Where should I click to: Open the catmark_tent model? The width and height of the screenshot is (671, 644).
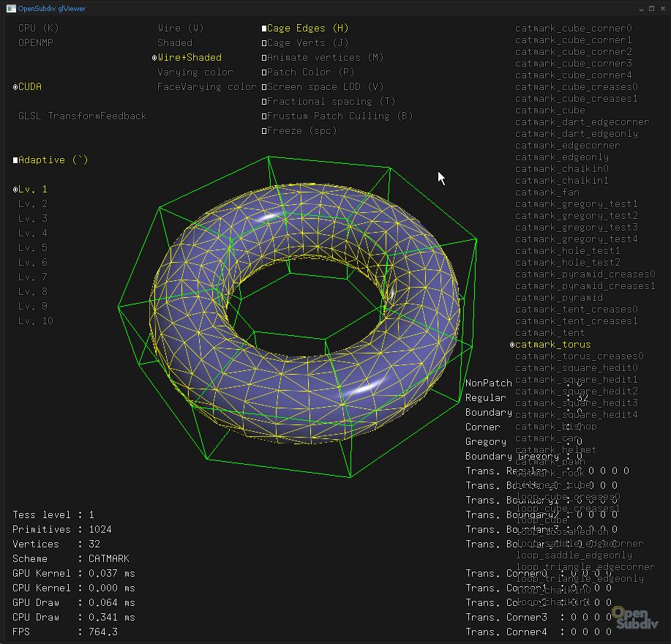coord(550,333)
